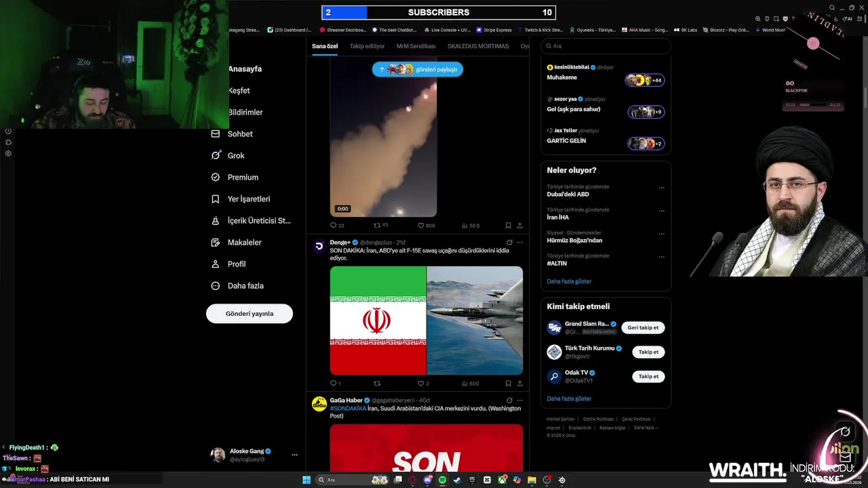Bookmark the Denge+ post
868x488 pixels.
click(508, 384)
